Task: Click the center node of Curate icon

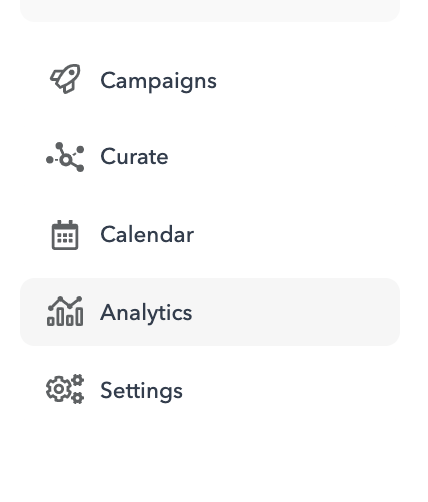Action: [66, 160]
